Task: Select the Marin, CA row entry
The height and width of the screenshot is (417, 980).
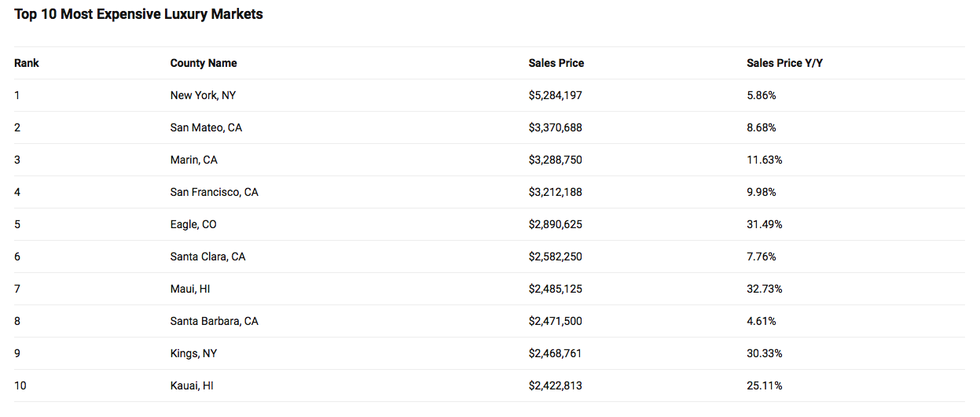Action: 194,160
